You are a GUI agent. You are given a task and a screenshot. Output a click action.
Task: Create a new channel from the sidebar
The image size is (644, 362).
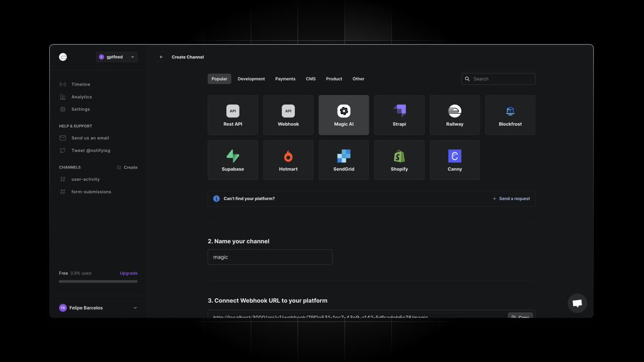[127, 167]
